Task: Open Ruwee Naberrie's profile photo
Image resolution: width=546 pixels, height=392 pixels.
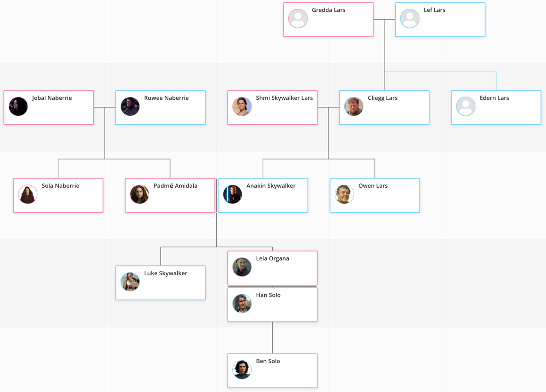Action: coord(130,107)
